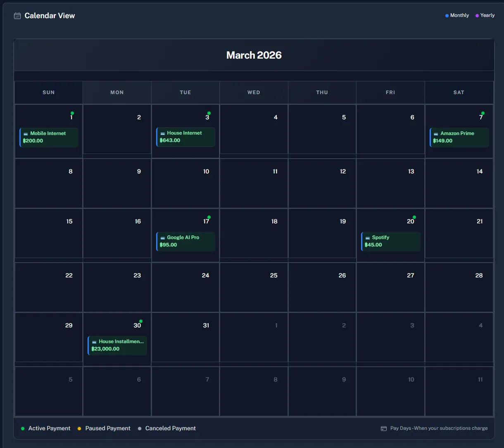Select the Active Payment legend item
Image resolution: width=504 pixels, height=448 pixels.
tap(45, 429)
